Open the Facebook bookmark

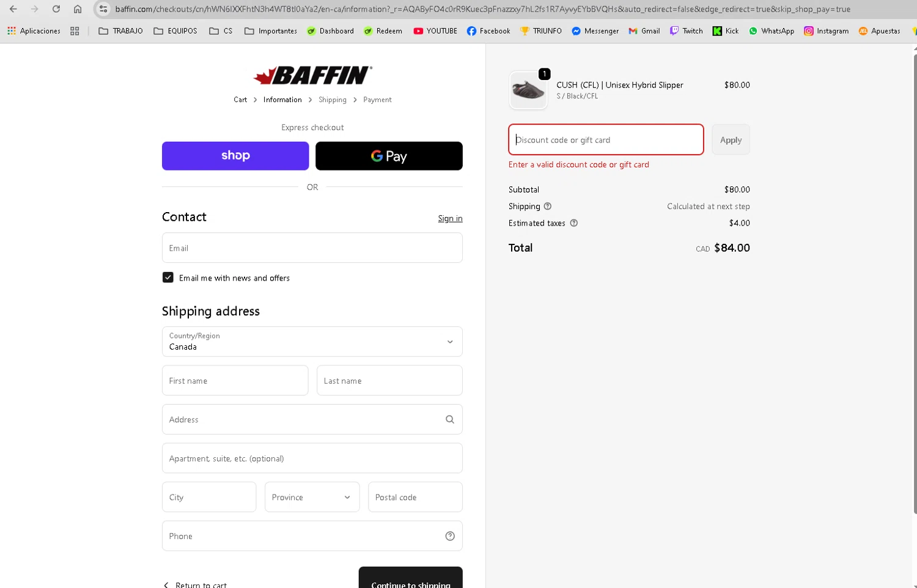(x=488, y=31)
